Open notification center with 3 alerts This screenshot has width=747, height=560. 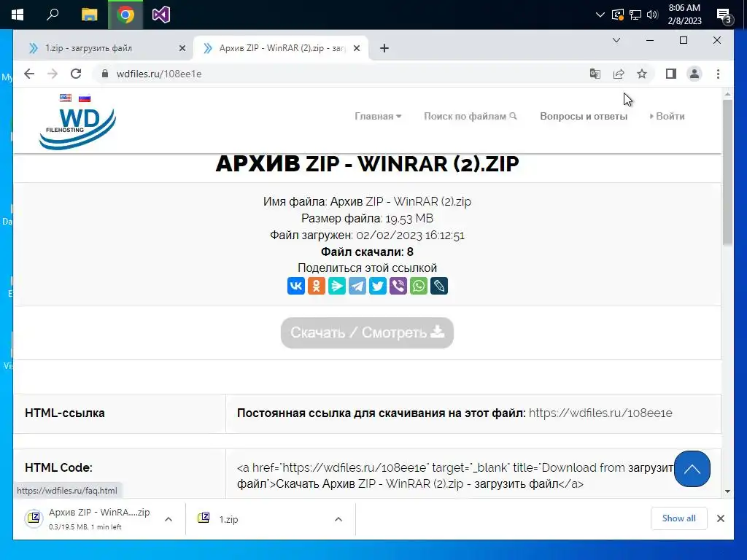[x=724, y=16]
